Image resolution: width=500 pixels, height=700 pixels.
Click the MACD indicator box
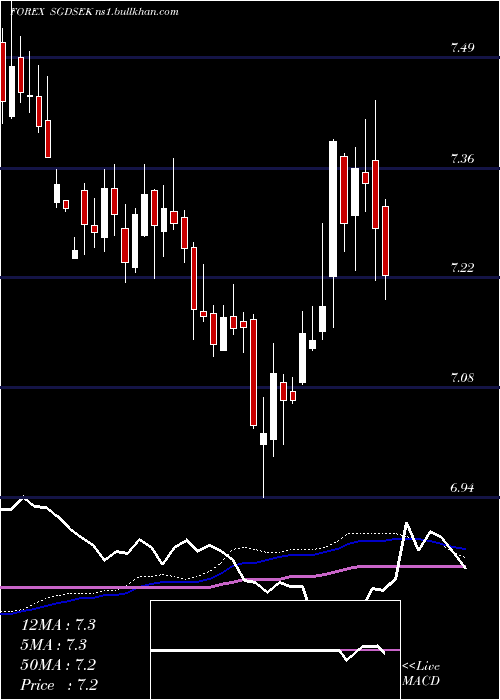(275, 650)
